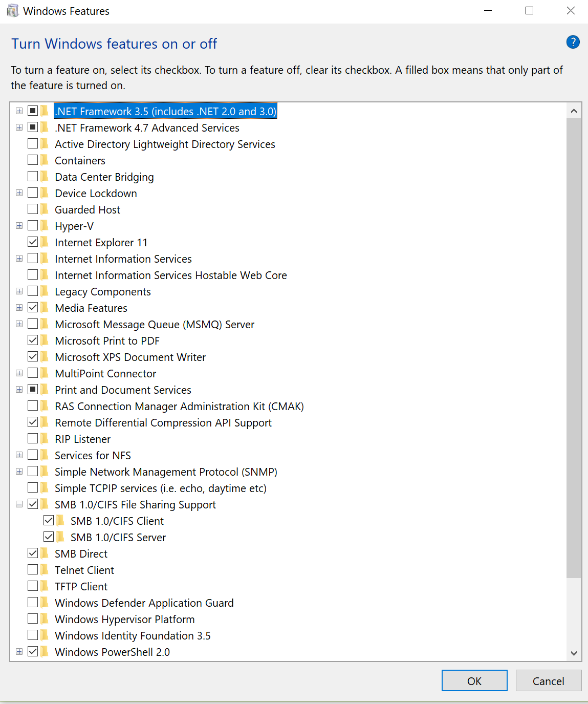Collapse SMB 1.0/CIFS File Sharing Support
The image size is (588, 704).
pyautogui.click(x=19, y=504)
